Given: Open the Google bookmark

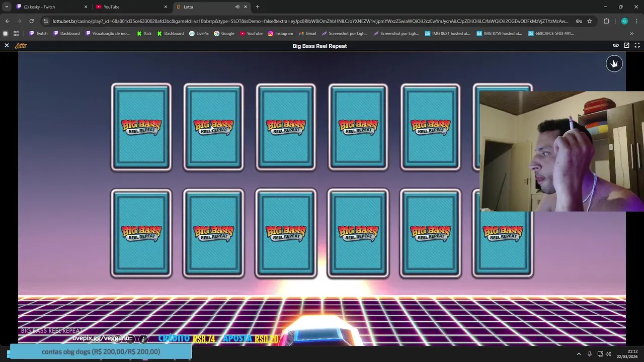Looking at the screenshot, I should coord(224,34).
